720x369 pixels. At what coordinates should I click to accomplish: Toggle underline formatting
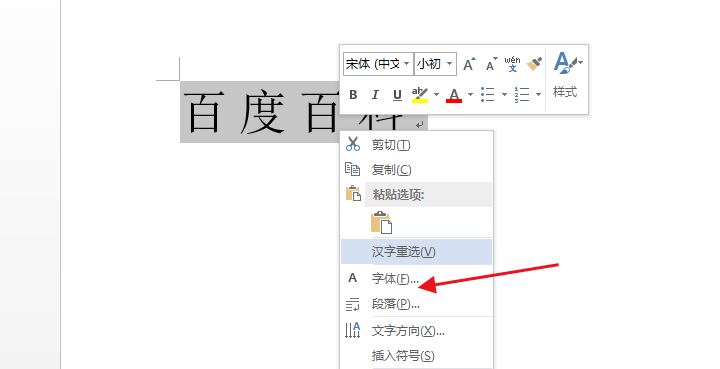tap(397, 95)
